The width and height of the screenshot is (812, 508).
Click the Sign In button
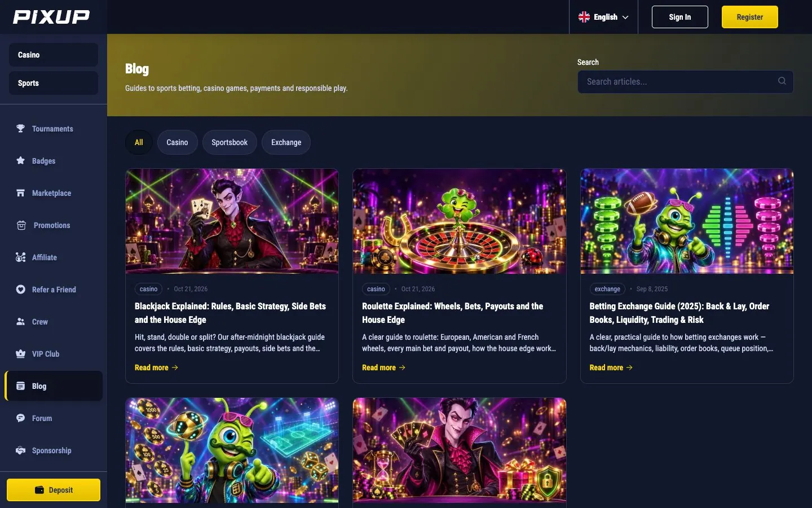[x=680, y=17]
